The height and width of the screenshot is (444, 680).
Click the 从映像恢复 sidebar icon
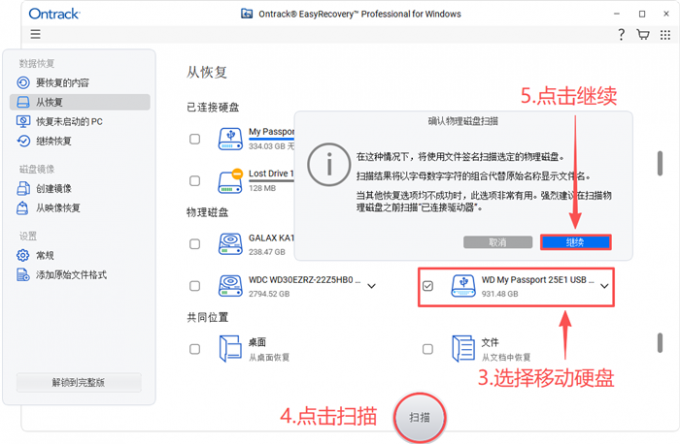click(x=23, y=208)
